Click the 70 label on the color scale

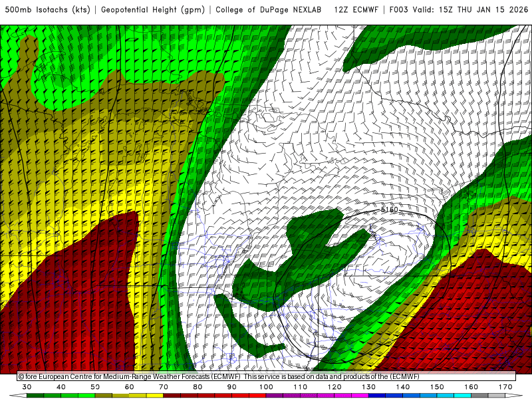(164, 387)
